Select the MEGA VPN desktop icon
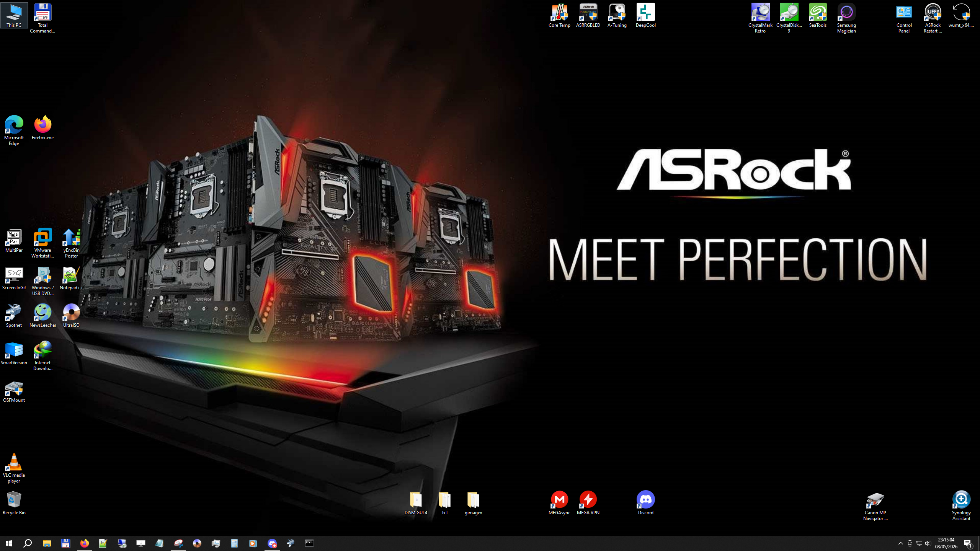 point(588,503)
